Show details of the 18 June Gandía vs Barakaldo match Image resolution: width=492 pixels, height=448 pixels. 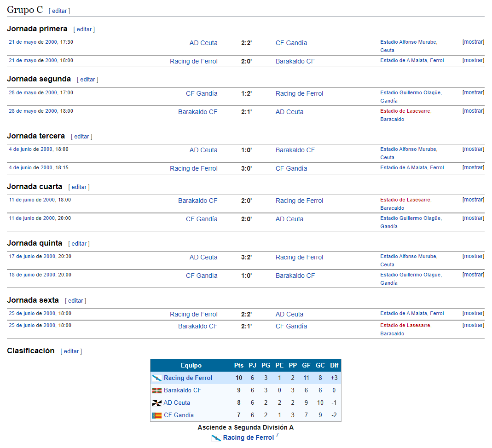(473, 274)
